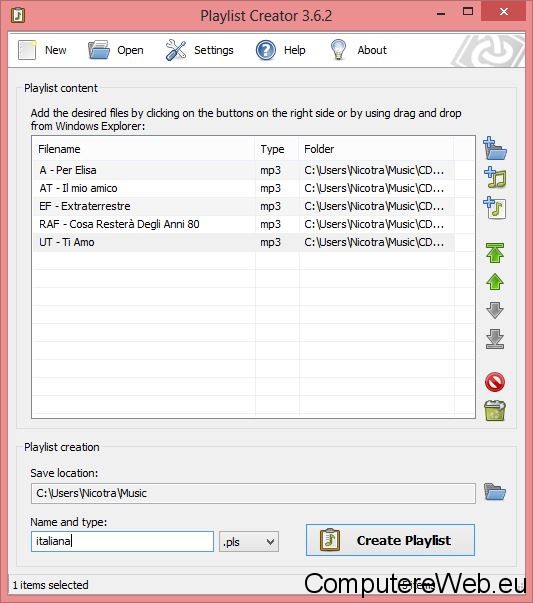Clear the list with recycle bin icon
533x603 pixels.
tap(495, 411)
